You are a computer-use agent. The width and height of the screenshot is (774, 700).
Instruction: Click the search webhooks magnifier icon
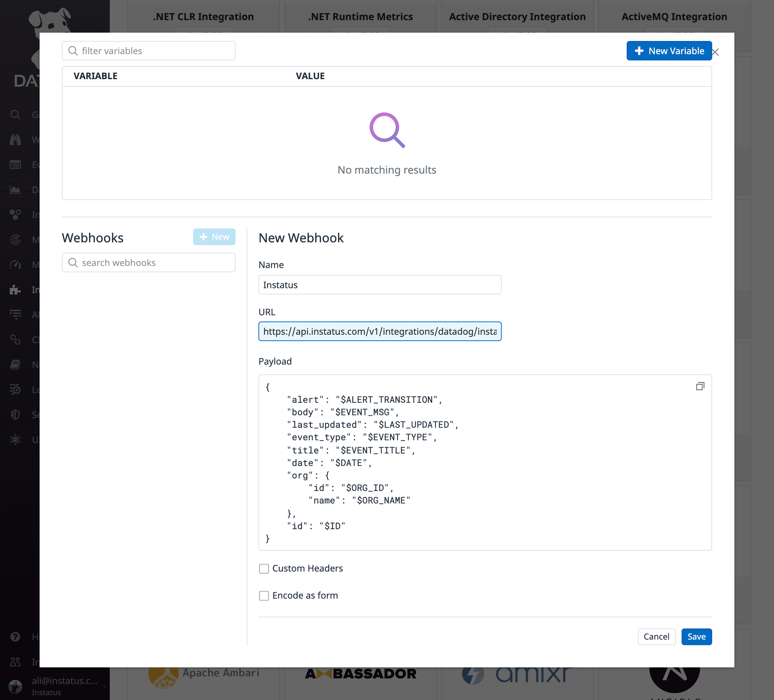pyautogui.click(x=74, y=263)
